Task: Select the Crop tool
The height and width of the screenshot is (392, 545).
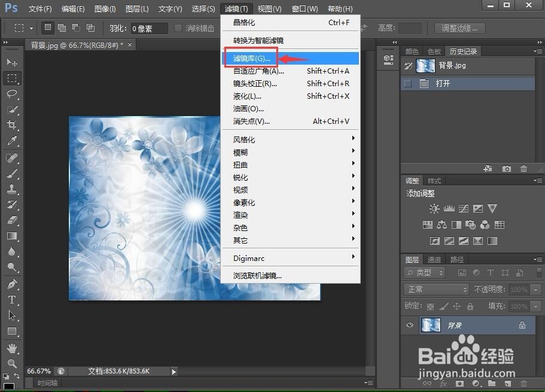Action: [x=12, y=125]
